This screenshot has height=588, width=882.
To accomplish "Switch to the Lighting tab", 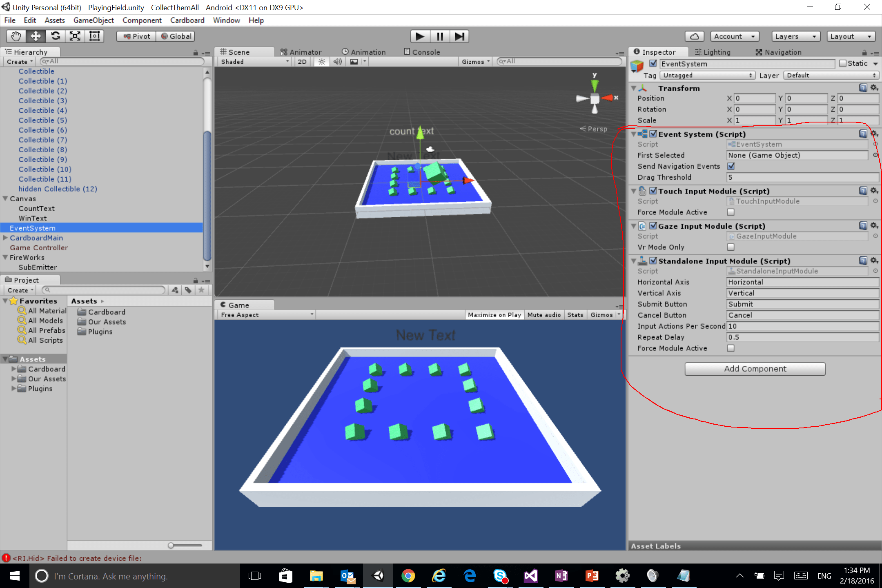I will tap(713, 52).
